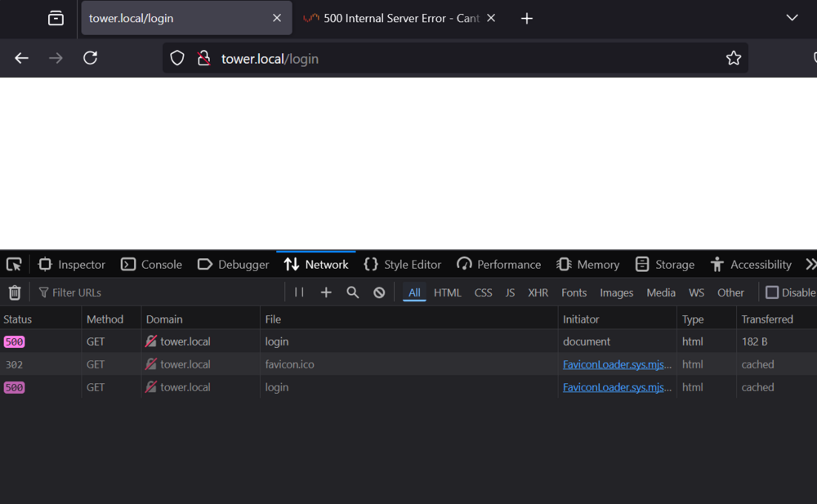Switch to the Console panel

151,265
